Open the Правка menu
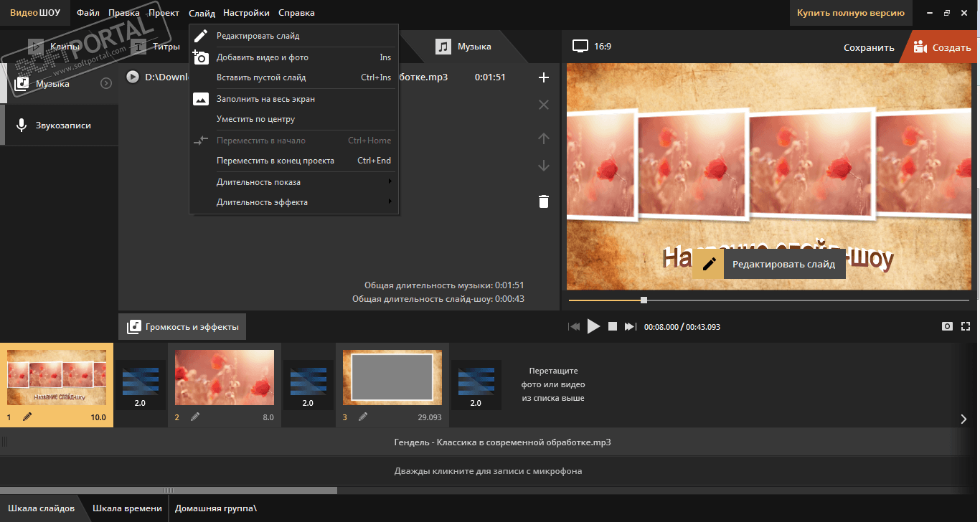980x522 pixels. [x=124, y=13]
